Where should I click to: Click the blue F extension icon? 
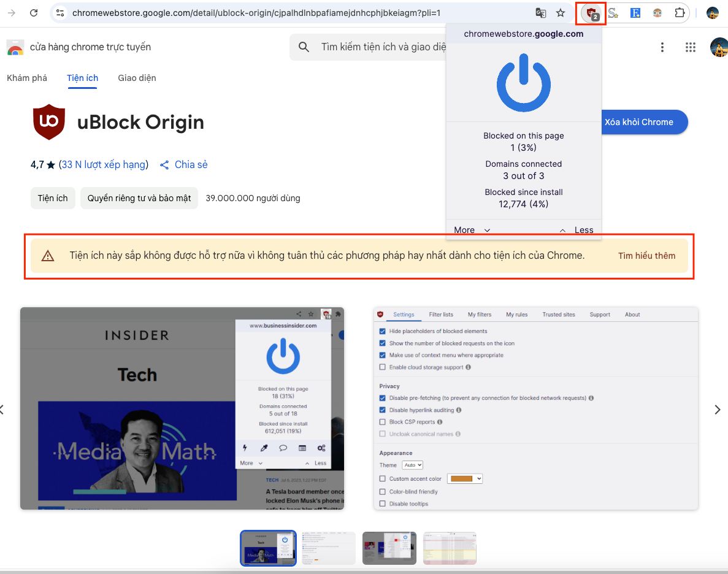click(635, 13)
